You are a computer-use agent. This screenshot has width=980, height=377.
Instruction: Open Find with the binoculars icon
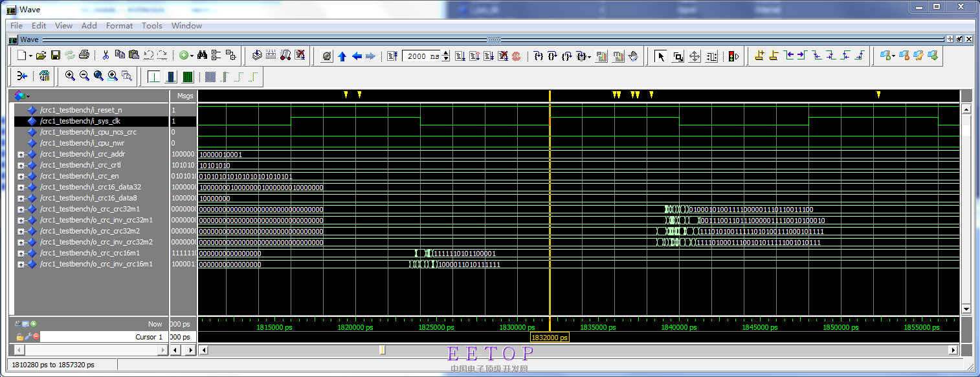[202, 56]
